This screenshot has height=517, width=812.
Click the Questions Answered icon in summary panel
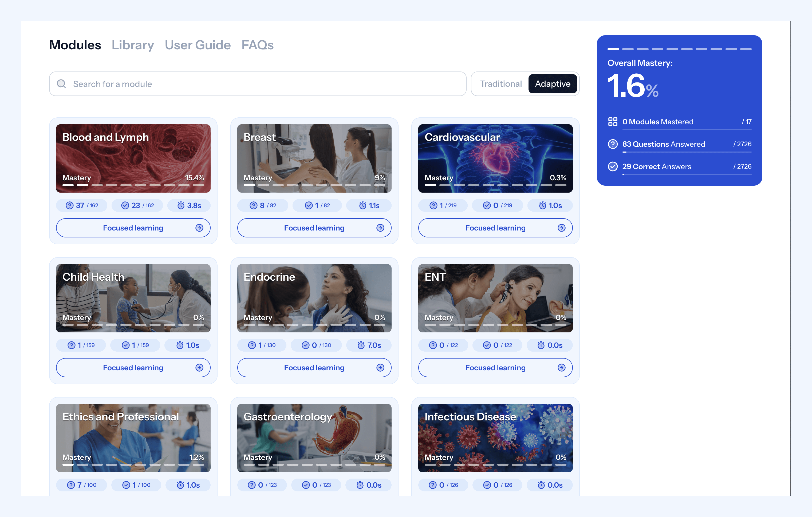point(613,144)
